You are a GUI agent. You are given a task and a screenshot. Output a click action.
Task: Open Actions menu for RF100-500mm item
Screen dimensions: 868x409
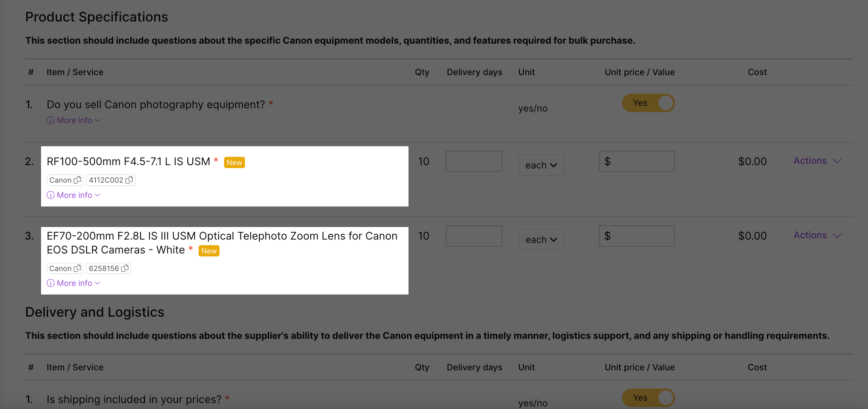tap(817, 161)
